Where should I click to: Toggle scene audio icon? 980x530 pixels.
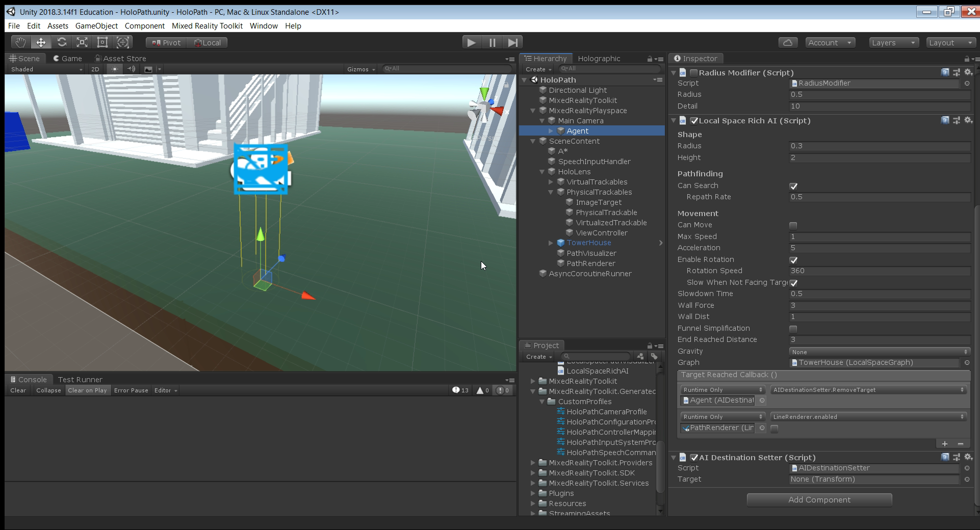point(132,69)
